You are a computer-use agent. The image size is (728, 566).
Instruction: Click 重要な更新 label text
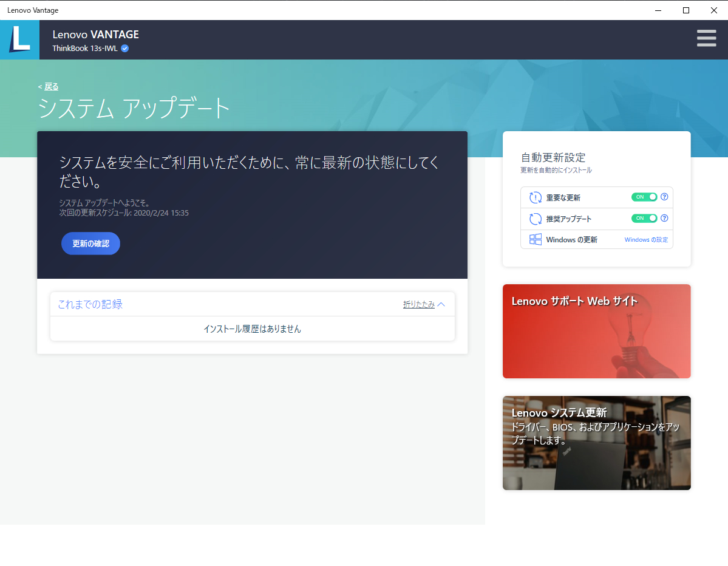point(563,198)
